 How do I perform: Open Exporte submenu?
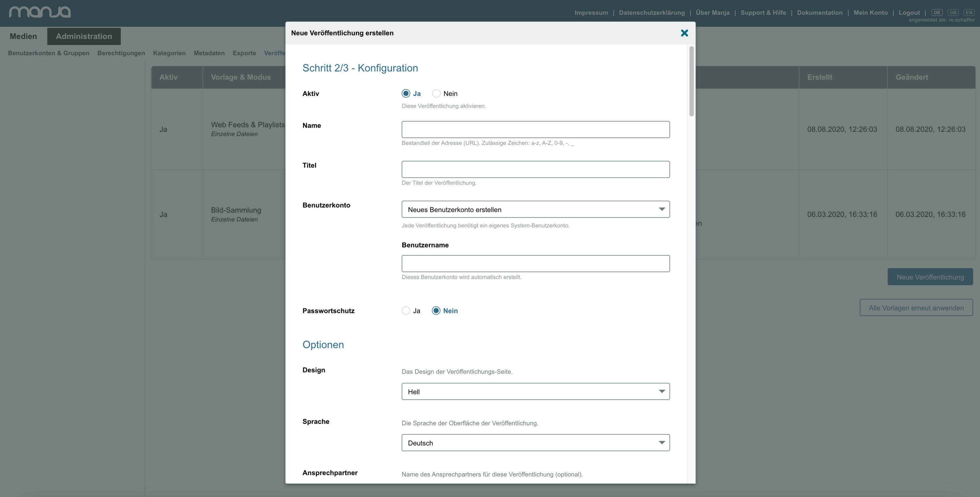(x=244, y=53)
